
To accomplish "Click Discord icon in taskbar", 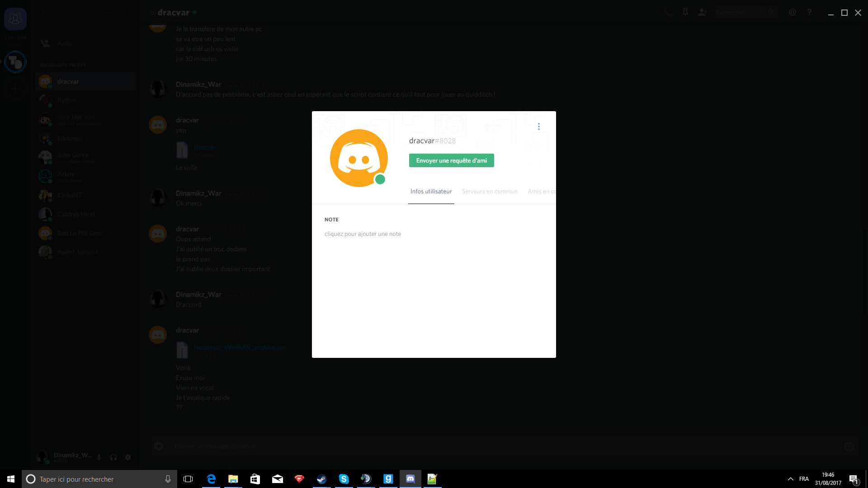I will (x=410, y=479).
